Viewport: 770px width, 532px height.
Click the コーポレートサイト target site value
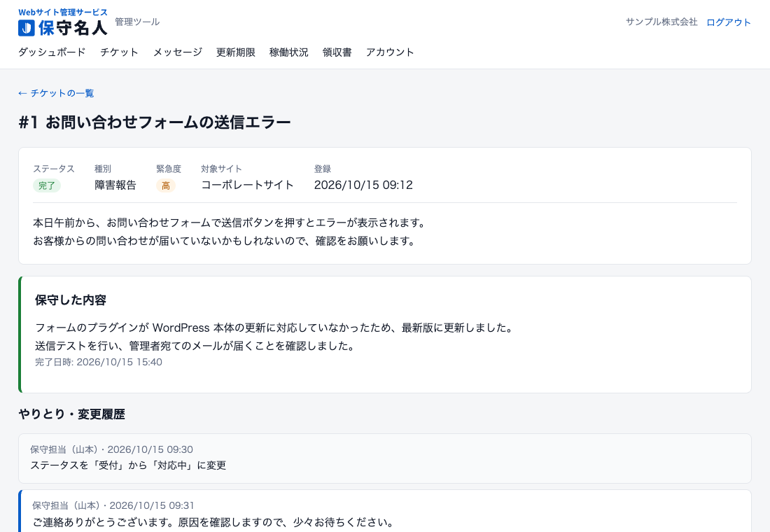248,185
